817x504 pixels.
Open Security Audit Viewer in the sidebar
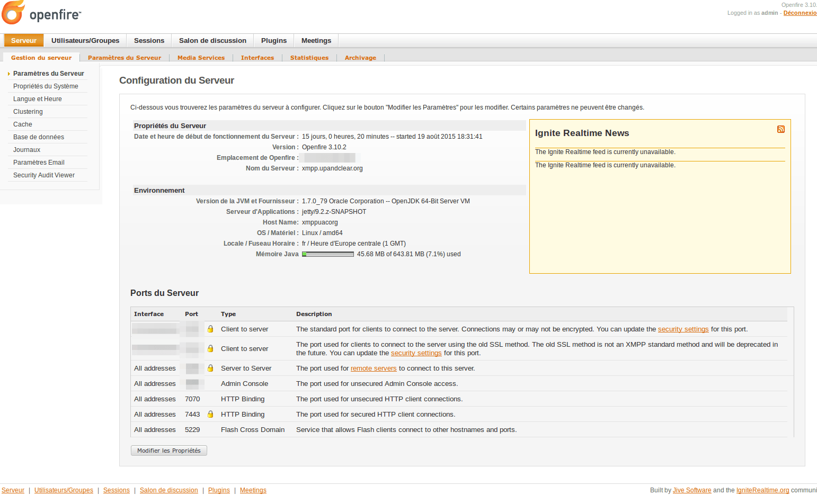(44, 175)
